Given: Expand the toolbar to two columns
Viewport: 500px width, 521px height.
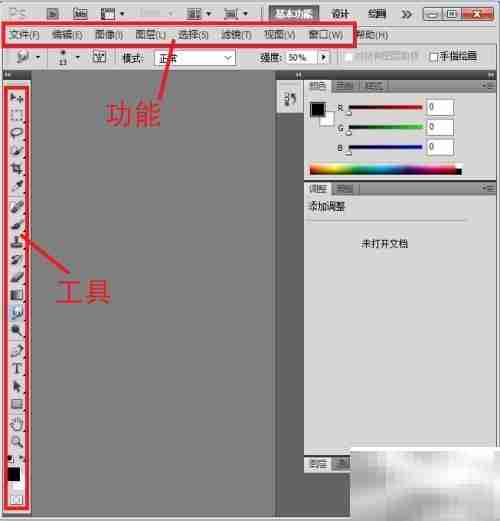Looking at the screenshot, I should click(7, 75).
